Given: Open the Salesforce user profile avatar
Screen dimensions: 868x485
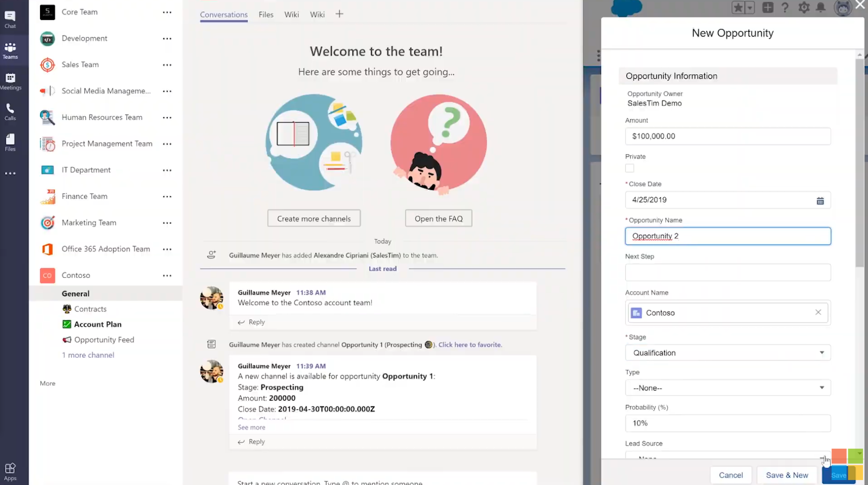Looking at the screenshot, I should pos(843,8).
